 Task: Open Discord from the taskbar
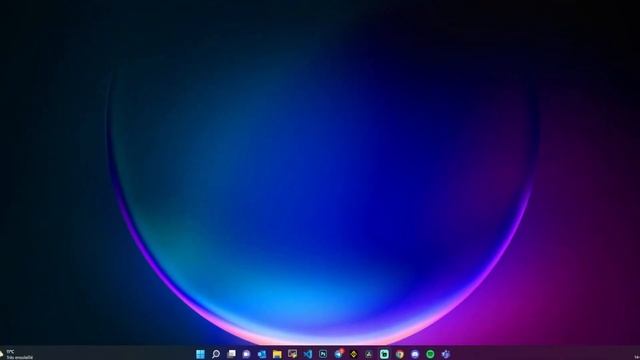pyautogui.click(x=415, y=354)
